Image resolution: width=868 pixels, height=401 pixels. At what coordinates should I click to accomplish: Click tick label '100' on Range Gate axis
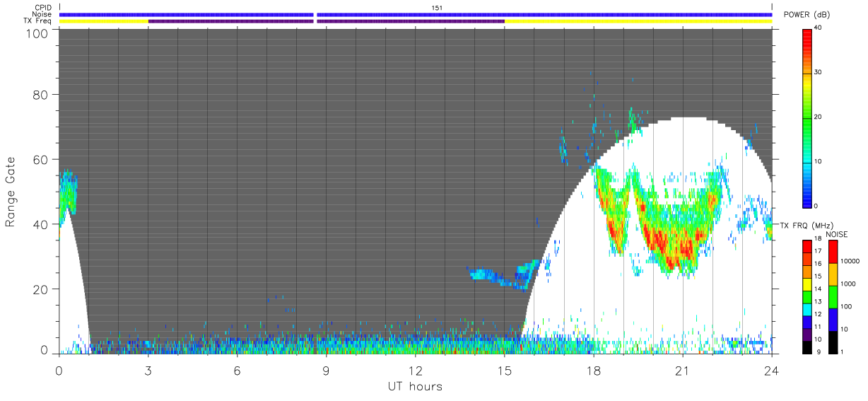point(37,33)
